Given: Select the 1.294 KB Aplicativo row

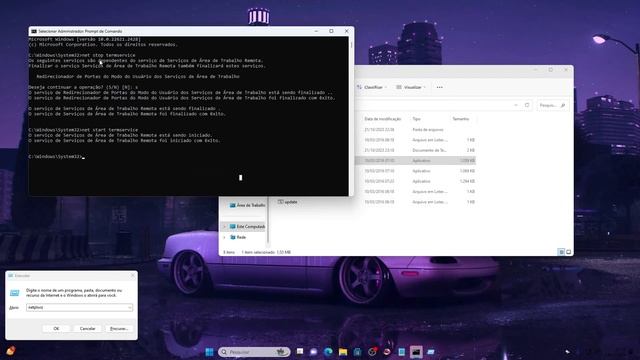Looking at the screenshot, I should coord(415,181).
